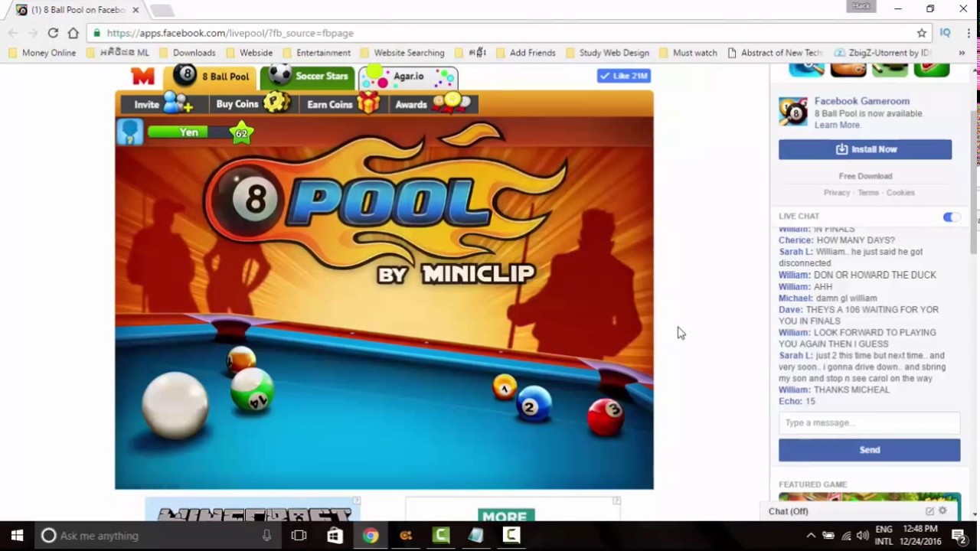980x551 pixels.
Task: Click the 8 Ball Pool Gameroom thumbnail
Action: 793,112
